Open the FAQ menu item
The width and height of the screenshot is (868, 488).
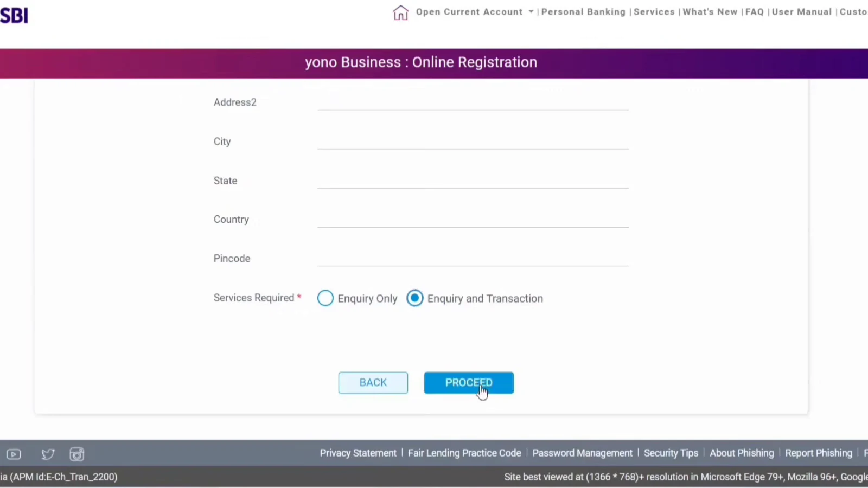(754, 12)
